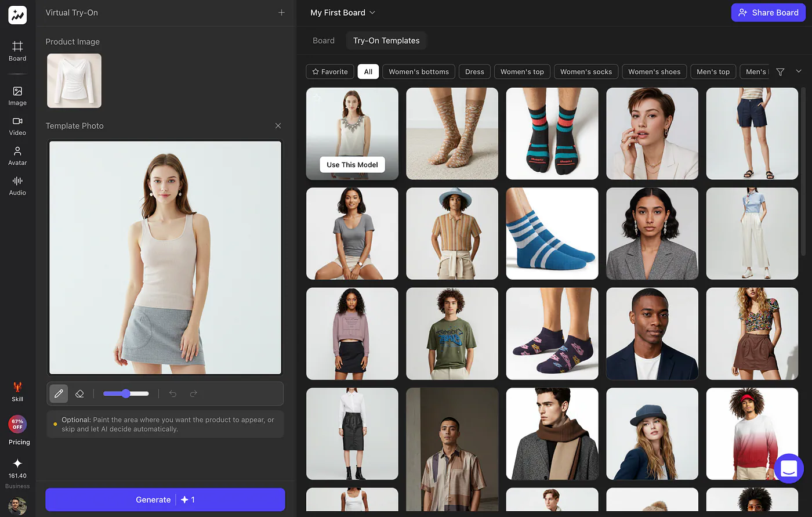Select the navy shorts template

pos(752,133)
